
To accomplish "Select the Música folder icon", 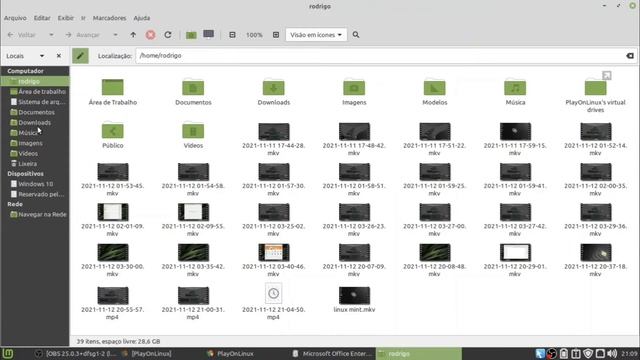I will click(515, 87).
